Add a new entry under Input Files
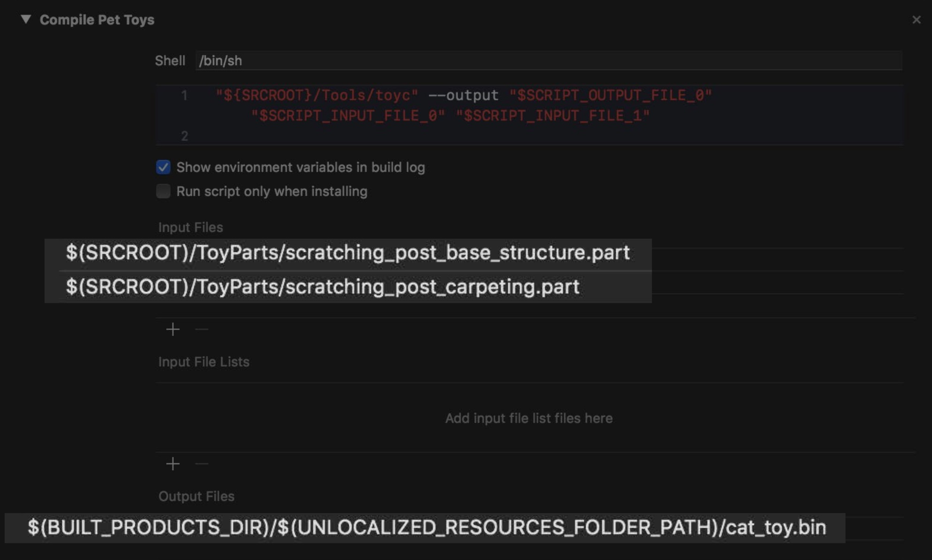The image size is (932, 560). click(173, 329)
